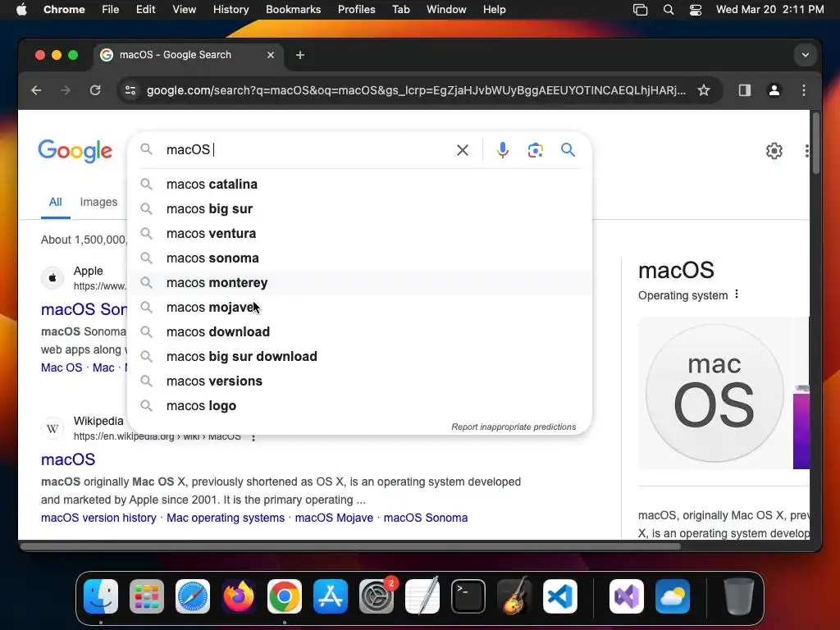Open Google Lens image search
840x630 pixels.
(535, 150)
